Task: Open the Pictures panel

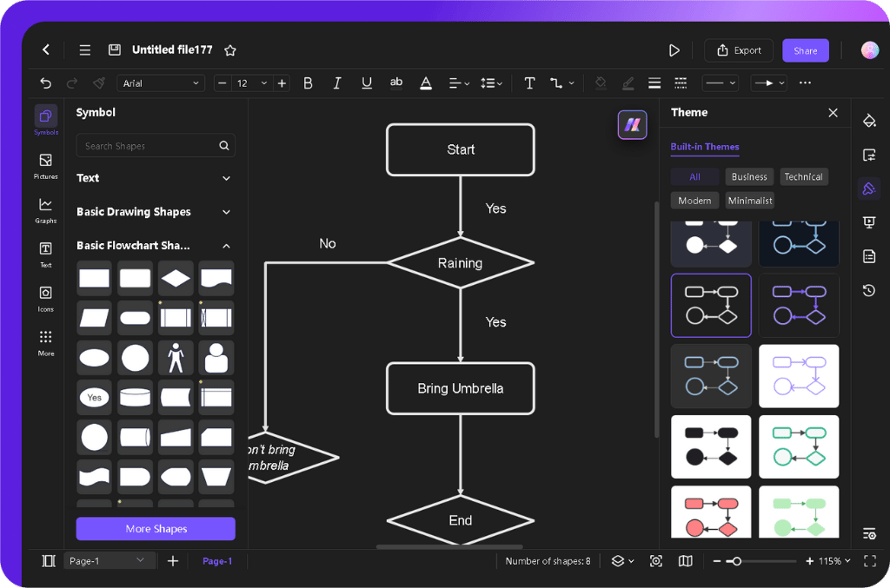Action: point(45,165)
